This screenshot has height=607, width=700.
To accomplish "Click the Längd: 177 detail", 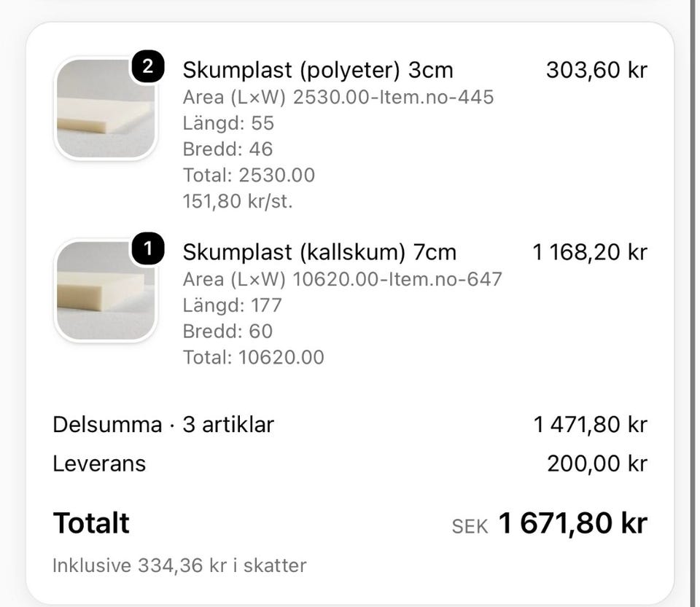I will point(232,305).
